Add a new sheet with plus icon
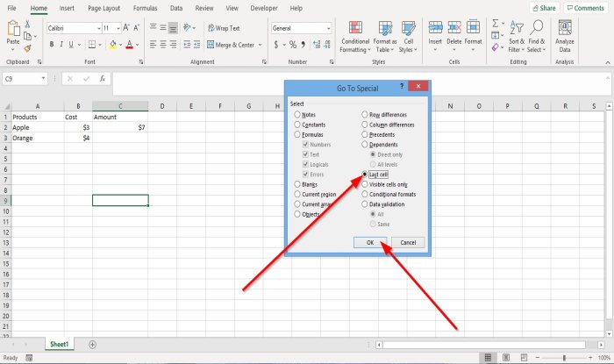Viewport: 614px width, 364px height. click(x=92, y=345)
